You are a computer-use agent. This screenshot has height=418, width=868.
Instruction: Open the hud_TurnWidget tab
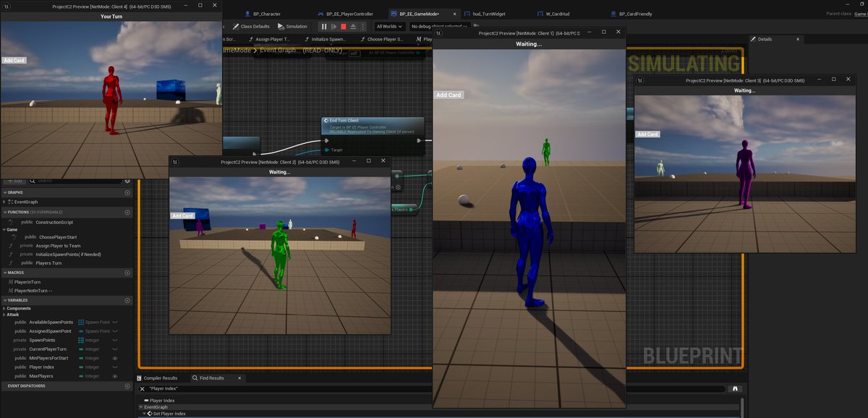tap(487, 14)
